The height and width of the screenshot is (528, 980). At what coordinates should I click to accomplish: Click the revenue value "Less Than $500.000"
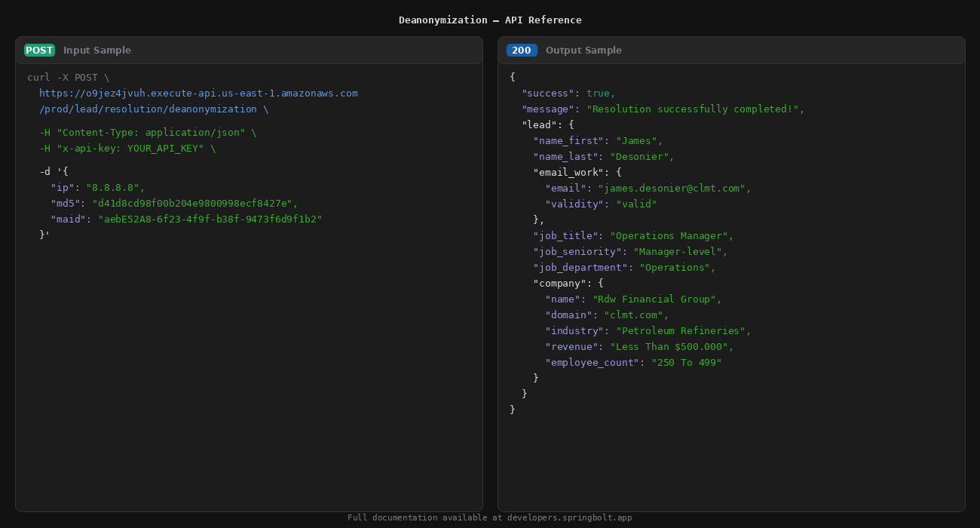672,347
